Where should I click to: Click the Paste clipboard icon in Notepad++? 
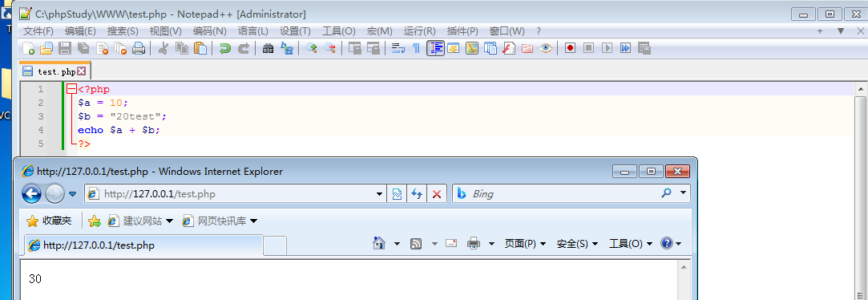[x=200, y=48]
